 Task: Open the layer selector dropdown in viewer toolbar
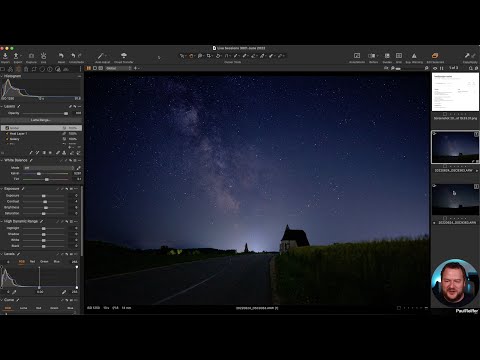tap(119, 68)
